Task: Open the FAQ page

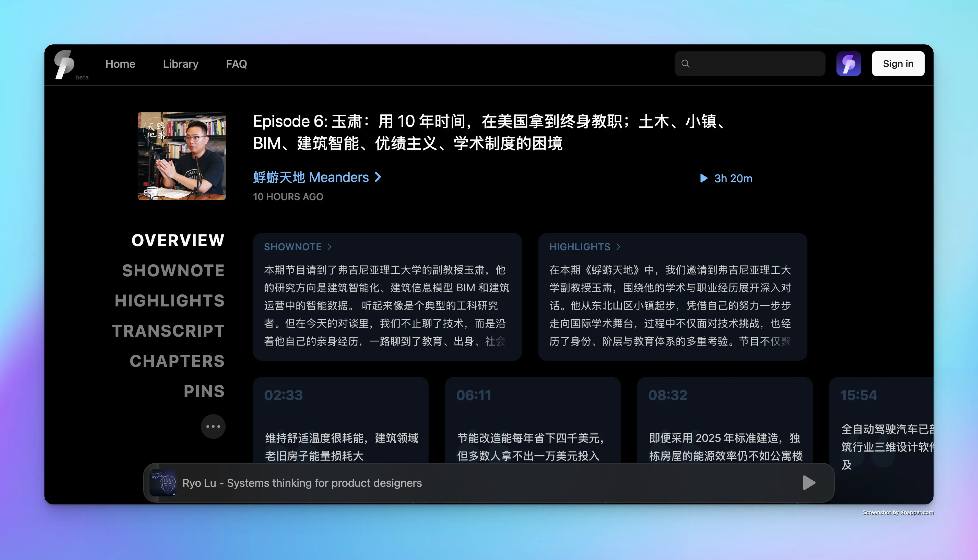Action: tap(236, 64)
